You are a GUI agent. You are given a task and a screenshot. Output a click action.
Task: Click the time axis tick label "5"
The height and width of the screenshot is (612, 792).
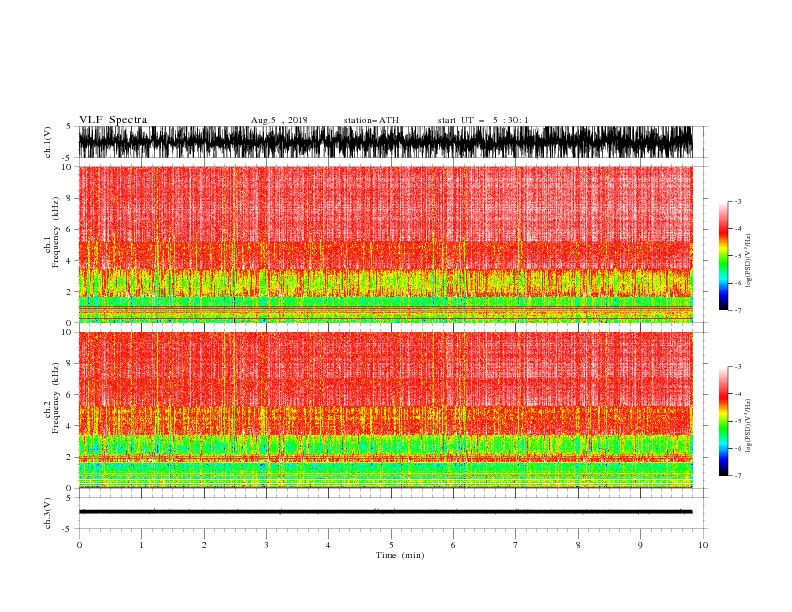tap(391, 545)
